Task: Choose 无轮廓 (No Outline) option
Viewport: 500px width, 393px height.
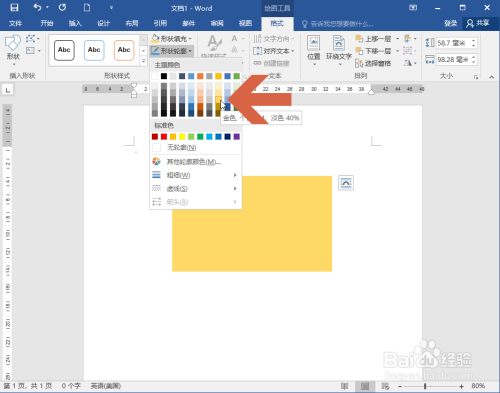Action: pyautogui.click(x=196, y=147)
